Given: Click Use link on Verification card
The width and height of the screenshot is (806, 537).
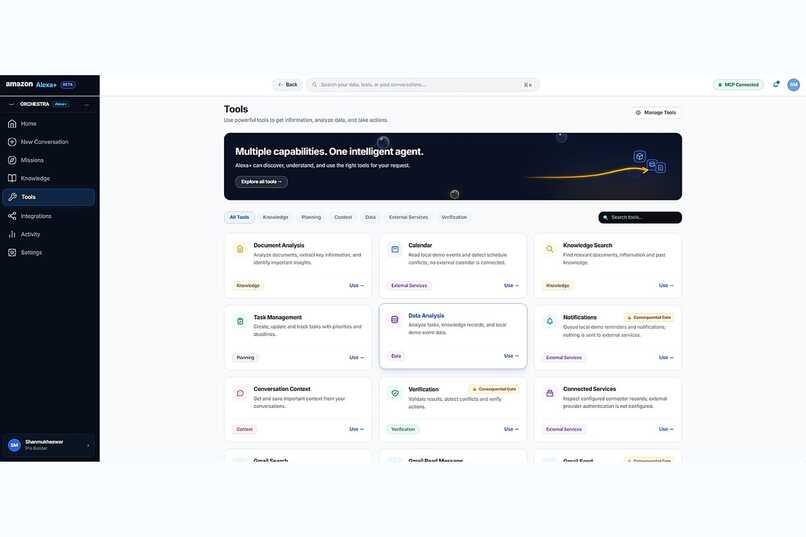Looking at the screenshot, I should point(511,429).
